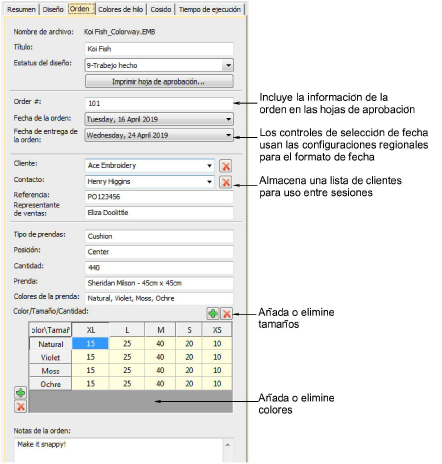
Task: Remove the Cliente entry with red X
Action: click(x=226, y=166)
